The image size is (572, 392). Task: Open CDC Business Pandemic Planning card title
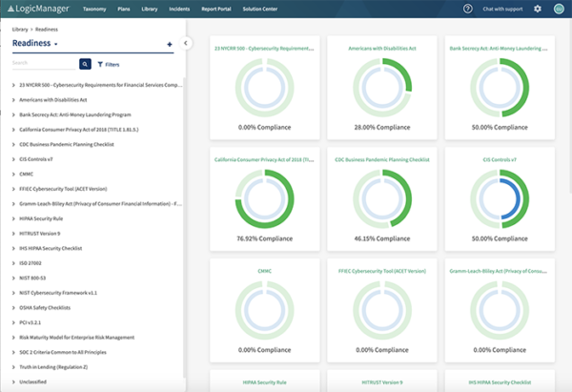[382, 159]
